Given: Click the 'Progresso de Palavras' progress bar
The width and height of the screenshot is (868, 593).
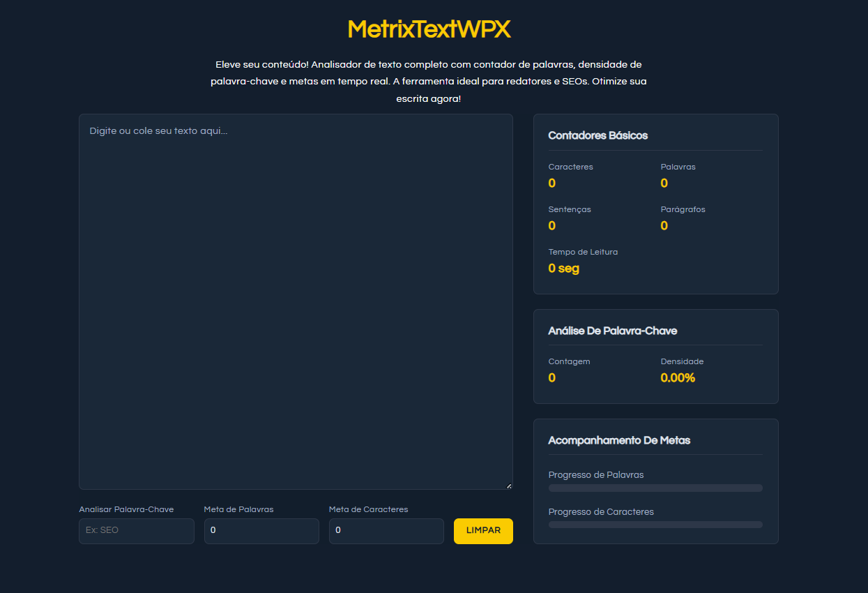Looking at the screenshot, I should [655, 488].
